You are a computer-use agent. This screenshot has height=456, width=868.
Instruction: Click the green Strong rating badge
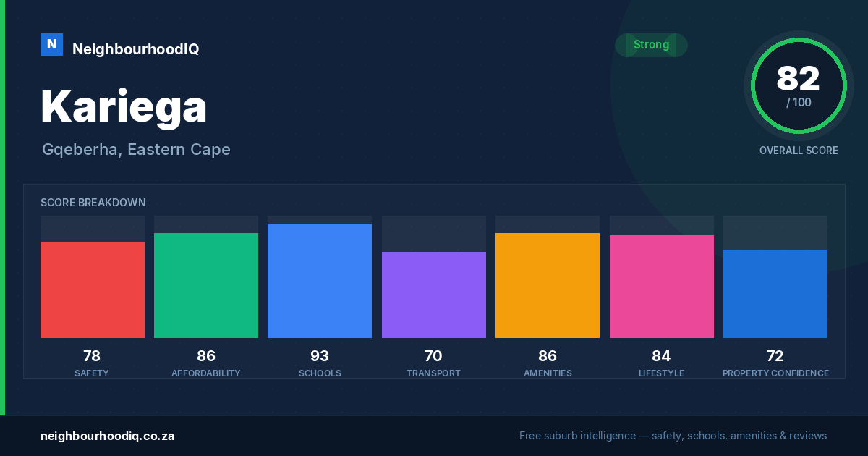coord(651,45)
